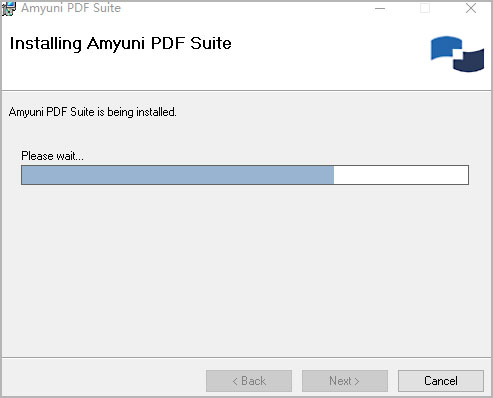Viewport: 493px width, 398px height.
Task: Minimize the Amyuni PDF Suite installer window
Action: tap(380, 8)
